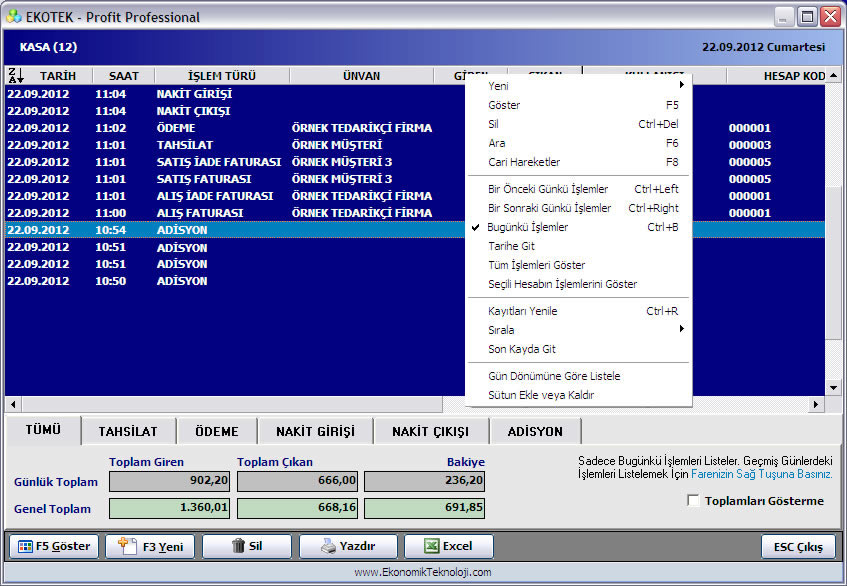Open the NAKİT ÇIKIŞI tab
The image size is (847, 586).
[431, 432]
